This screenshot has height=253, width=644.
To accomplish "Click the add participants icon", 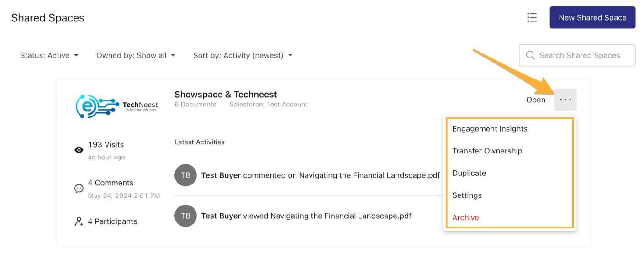I will point(79,221).
